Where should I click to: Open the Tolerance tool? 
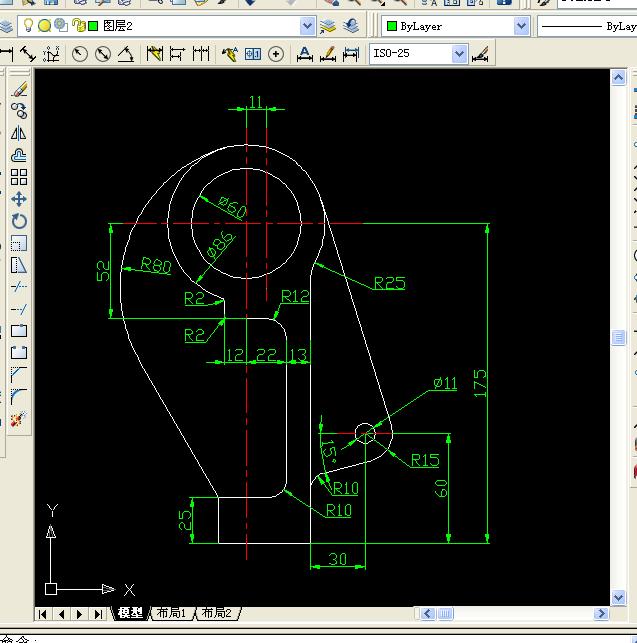(x=253, y=54)
